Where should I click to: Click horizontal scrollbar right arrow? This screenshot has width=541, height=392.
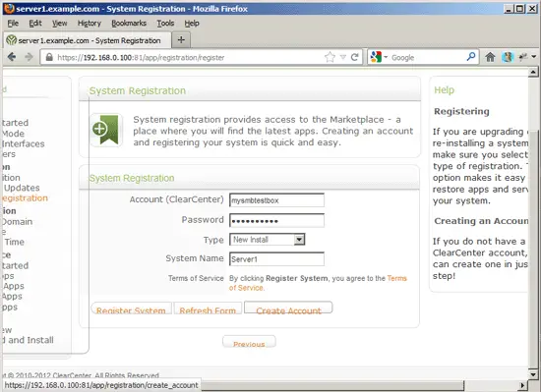click(522, 385)
